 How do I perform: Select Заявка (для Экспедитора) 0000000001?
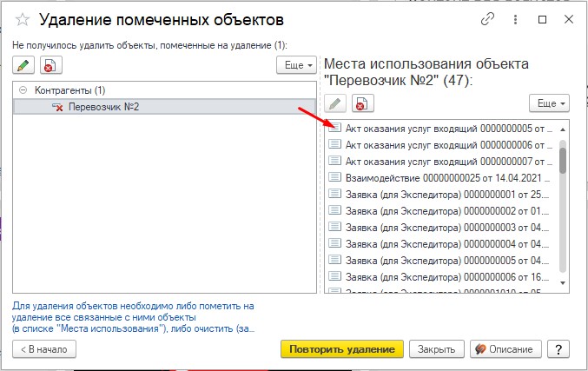(x=441, y=195)
